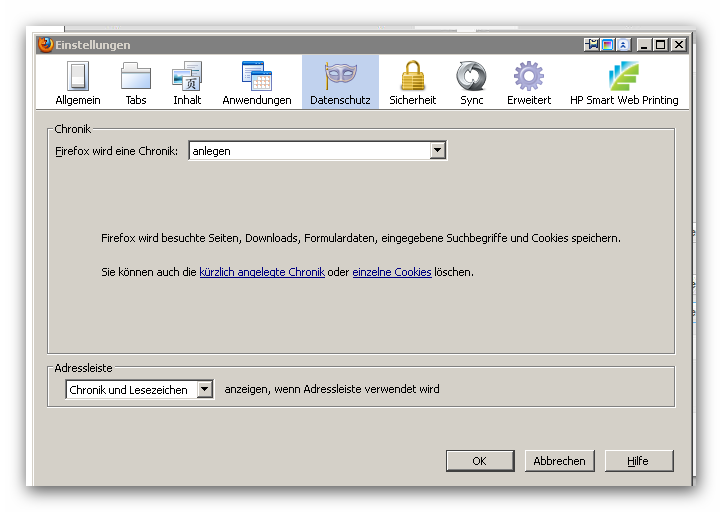Click text 'anzeigen, wenn Adressleiste verwendet wird'
The width and height of the screenshot is (722, 512).
(332, 389)
